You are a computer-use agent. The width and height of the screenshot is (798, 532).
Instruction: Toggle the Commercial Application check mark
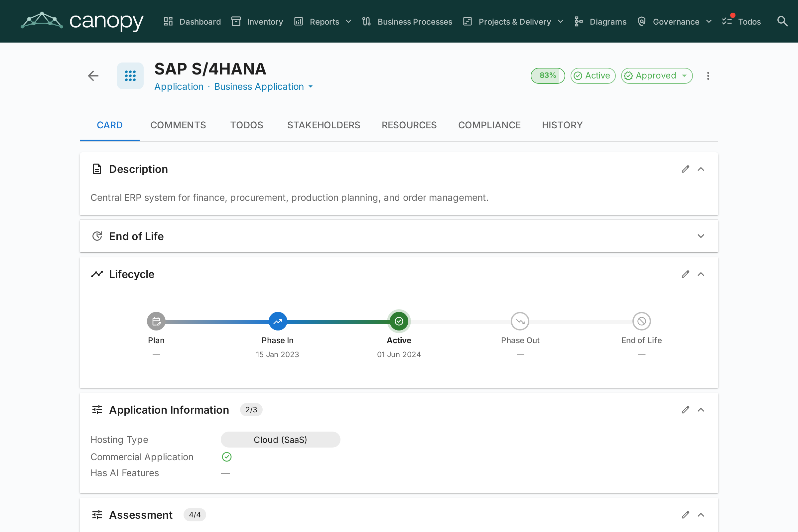(227, 457)
